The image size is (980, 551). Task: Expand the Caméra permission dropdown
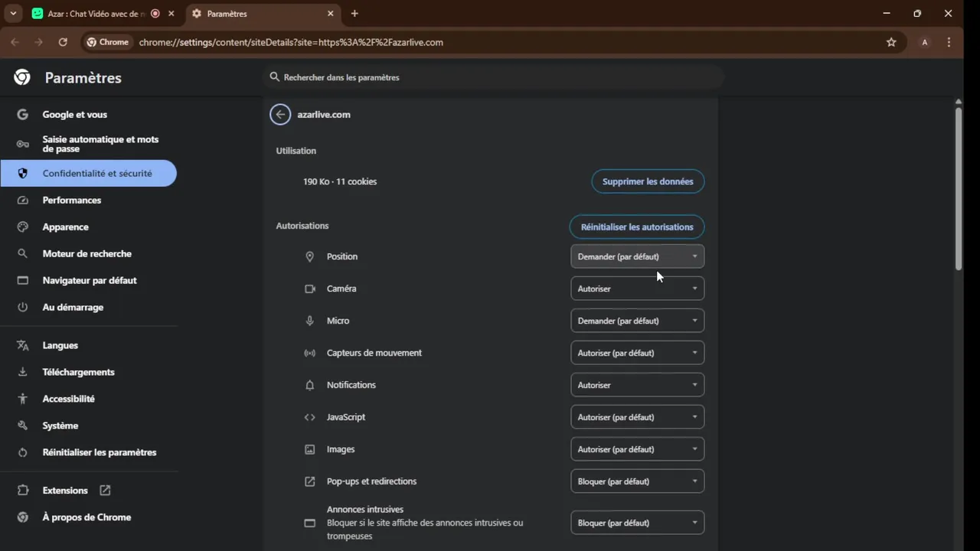point(637,289)
